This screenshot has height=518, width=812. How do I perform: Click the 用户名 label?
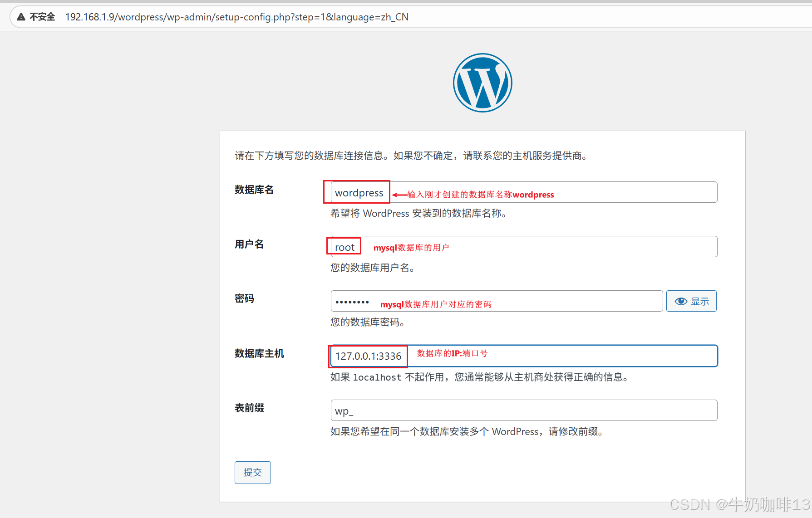(249, 244)
